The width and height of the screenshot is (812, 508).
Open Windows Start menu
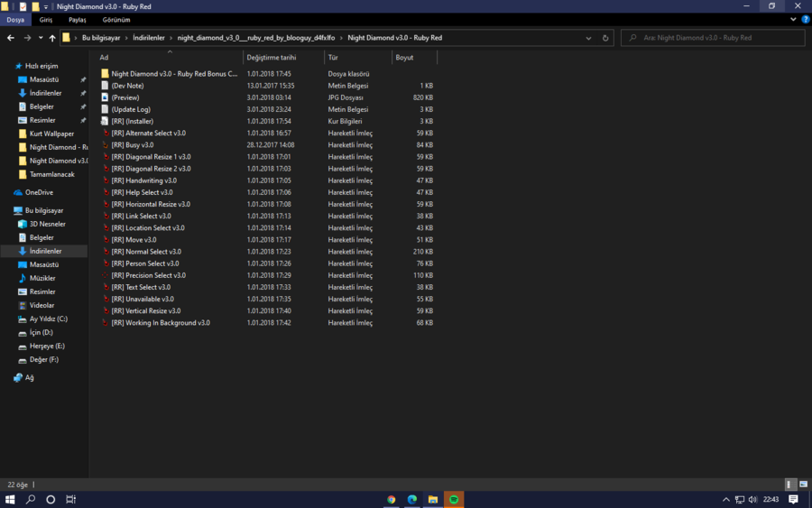[x=10, y=499]
